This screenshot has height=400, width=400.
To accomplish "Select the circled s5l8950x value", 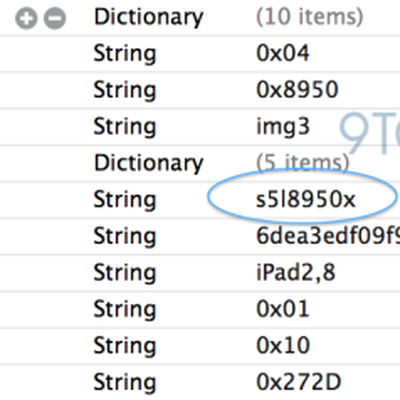I will (x=306, y=200).
